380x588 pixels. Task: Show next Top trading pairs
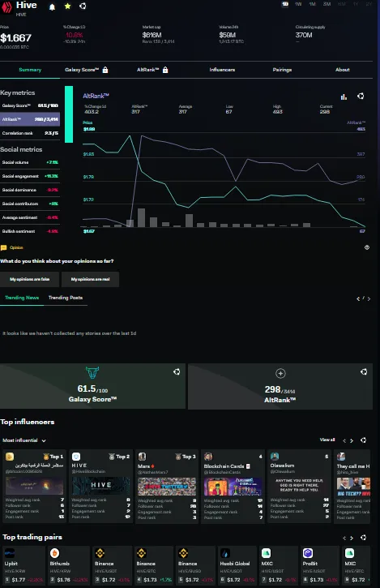coord(352,538)
